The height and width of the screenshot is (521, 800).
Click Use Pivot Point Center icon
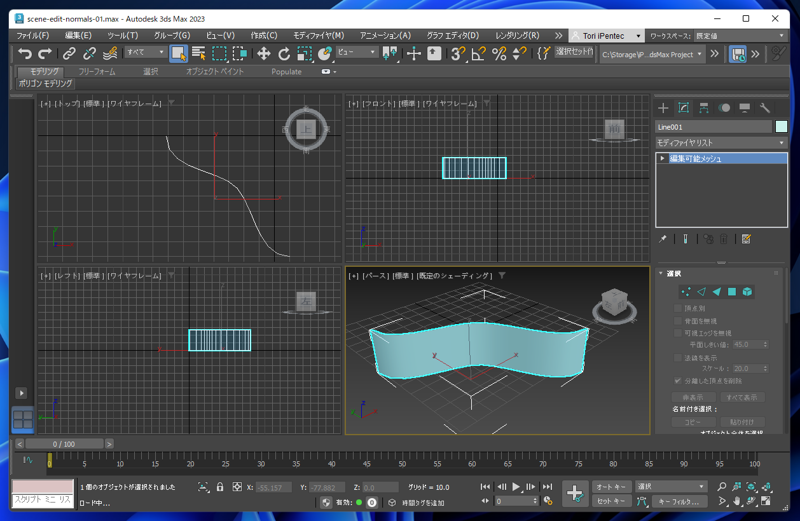coord(390,54)
